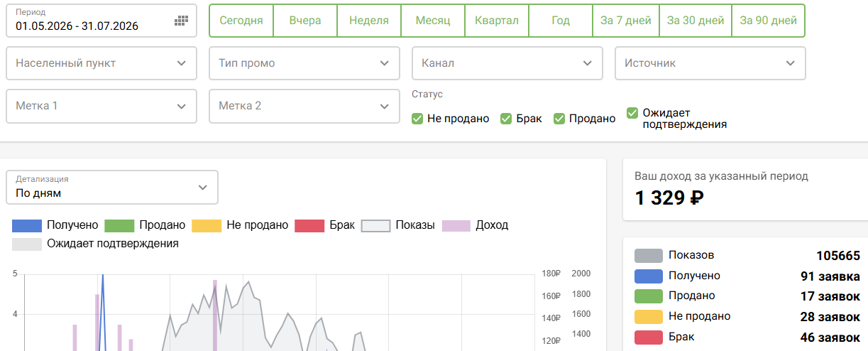Open the Источник dropdown
This screenshot has width=868, height=351.
tap(710, 63)
